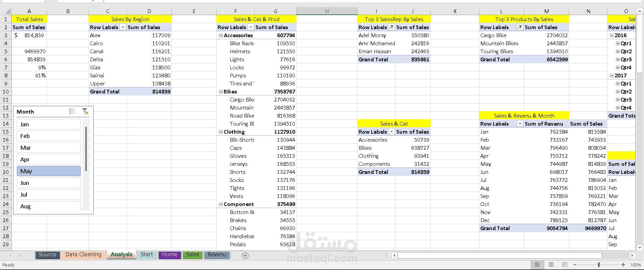Select row 10 header
Image resolution: width=644 pixels, height=270 pixels.
point(6,91)
